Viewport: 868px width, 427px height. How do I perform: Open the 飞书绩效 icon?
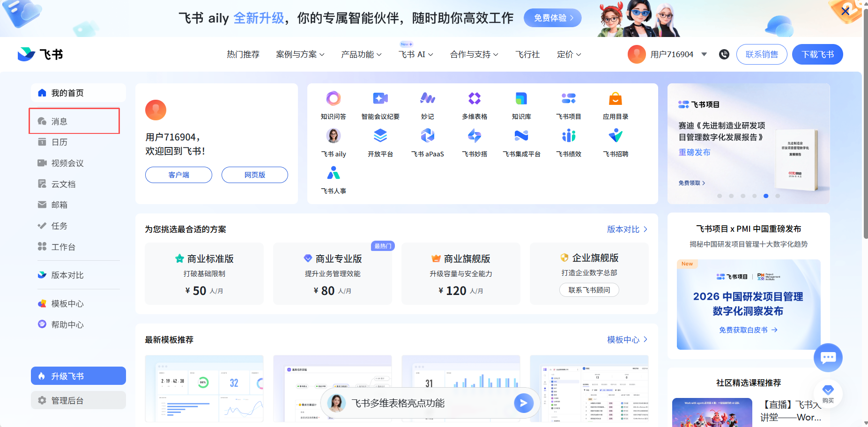(x=569, y=136)
